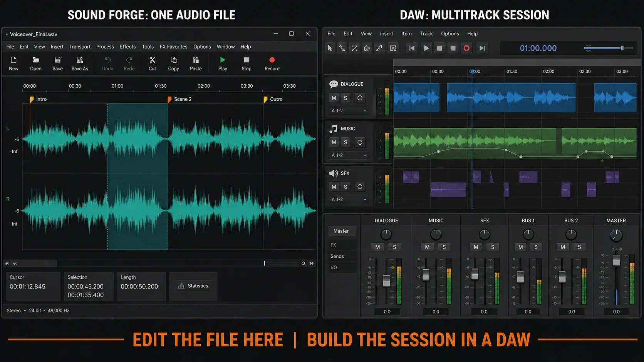Mute the MUSIC track in track list

coord(334,142)
